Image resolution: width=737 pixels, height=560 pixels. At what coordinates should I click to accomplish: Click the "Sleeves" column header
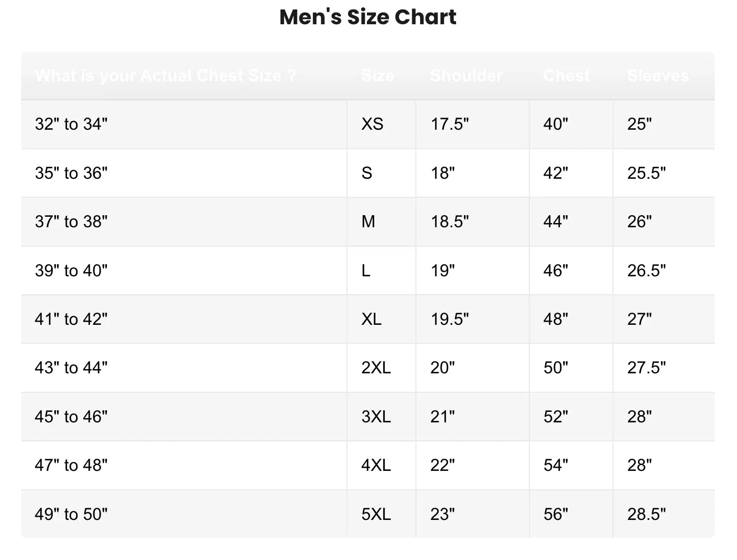[658, 76]
